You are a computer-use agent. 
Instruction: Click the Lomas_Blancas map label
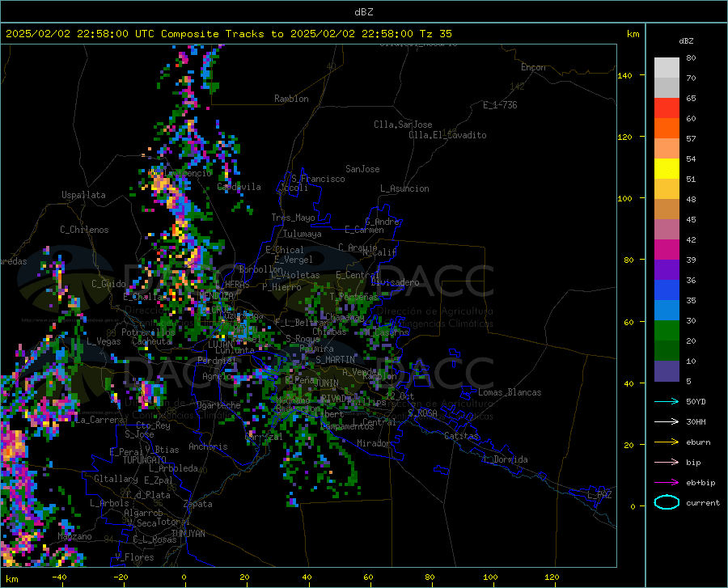pos(510,392)
